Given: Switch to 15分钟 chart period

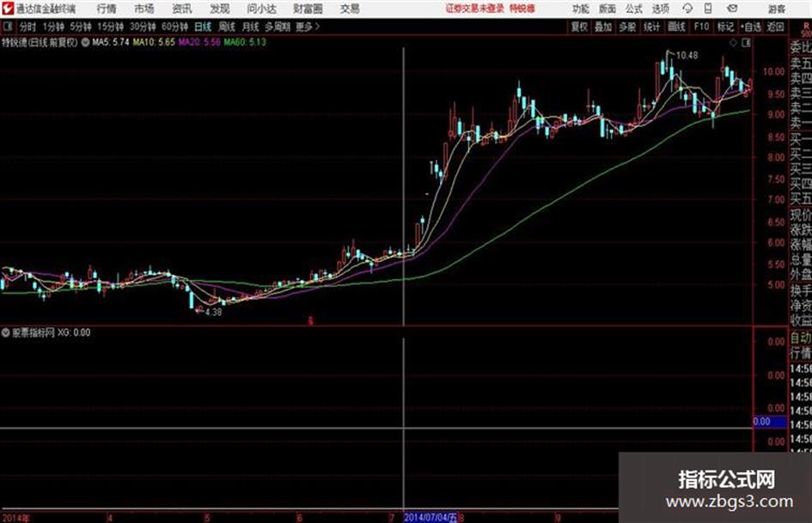Looking at the screenshot, I should tap(110, 27).
